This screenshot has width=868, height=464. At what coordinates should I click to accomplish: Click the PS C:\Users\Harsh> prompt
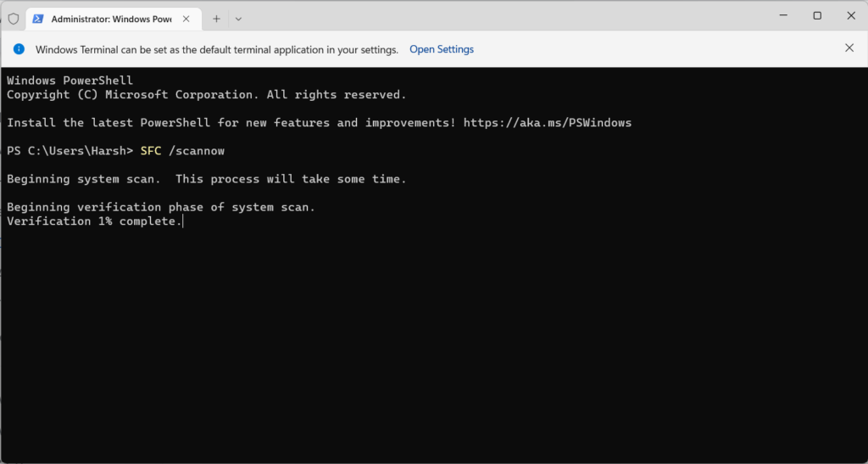70,151
